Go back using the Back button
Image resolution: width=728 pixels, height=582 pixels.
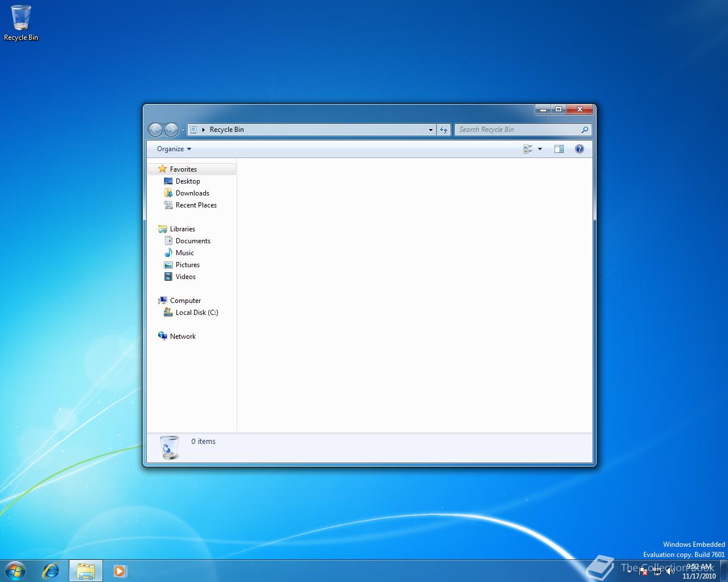coord(155,130)
